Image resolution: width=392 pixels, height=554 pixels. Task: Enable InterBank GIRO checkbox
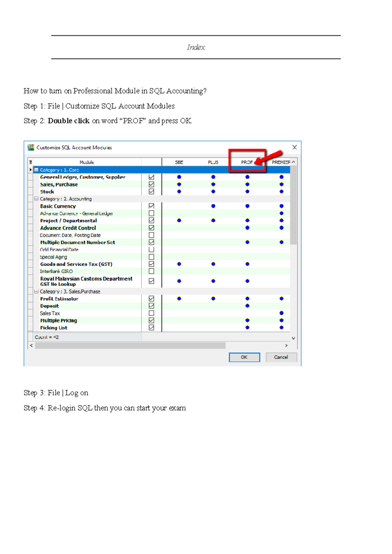tap(151, 271)
